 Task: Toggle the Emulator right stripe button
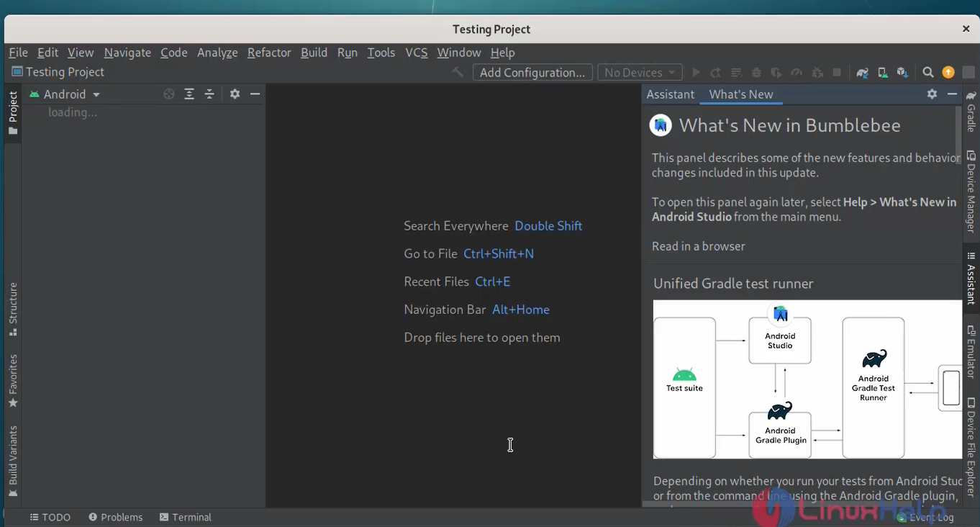pos(971,352)
